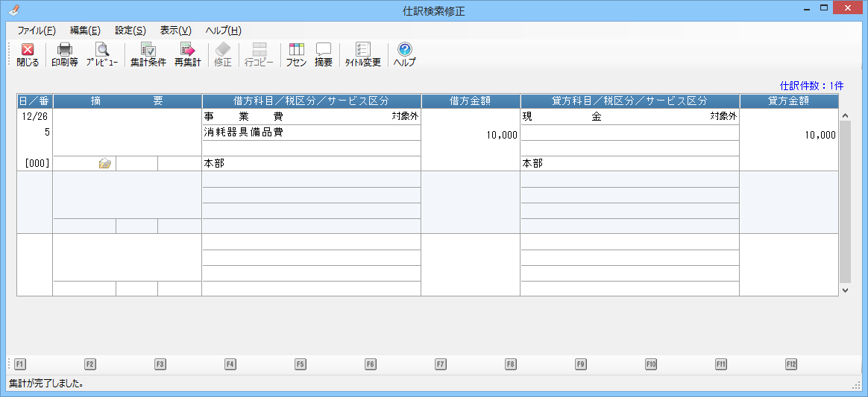Viewport: 868px width, 397px height.
Task: Open the 編集(E) menu
Action: point(85,31)
